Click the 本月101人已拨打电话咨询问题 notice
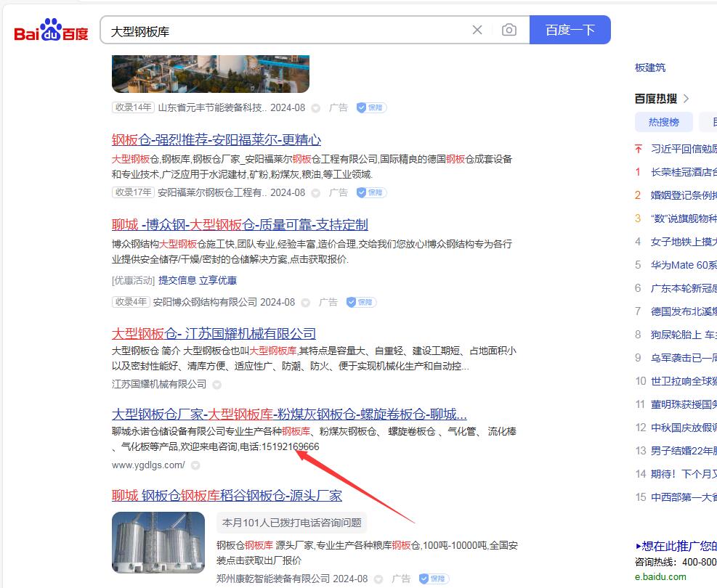This screenshot has height=588, width=717. coord(292,523)
